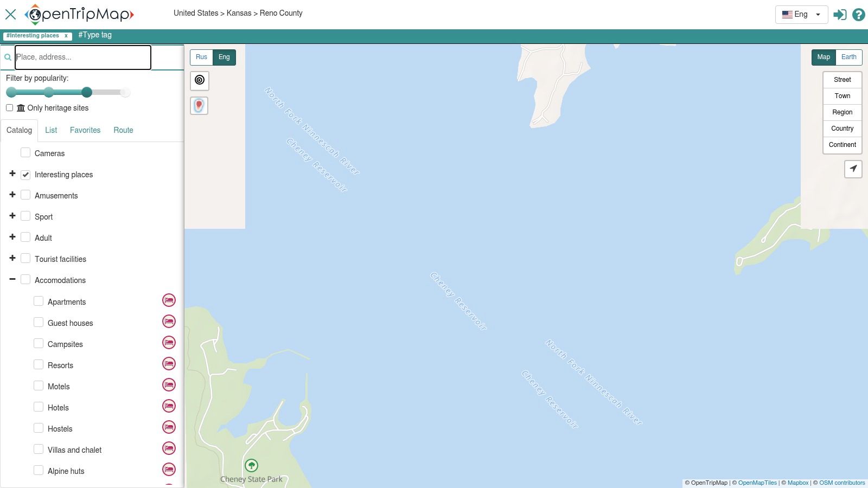Uncheck the Interesting places checkbox
Viewport: 868px width, 488px height.
point(25,174)
